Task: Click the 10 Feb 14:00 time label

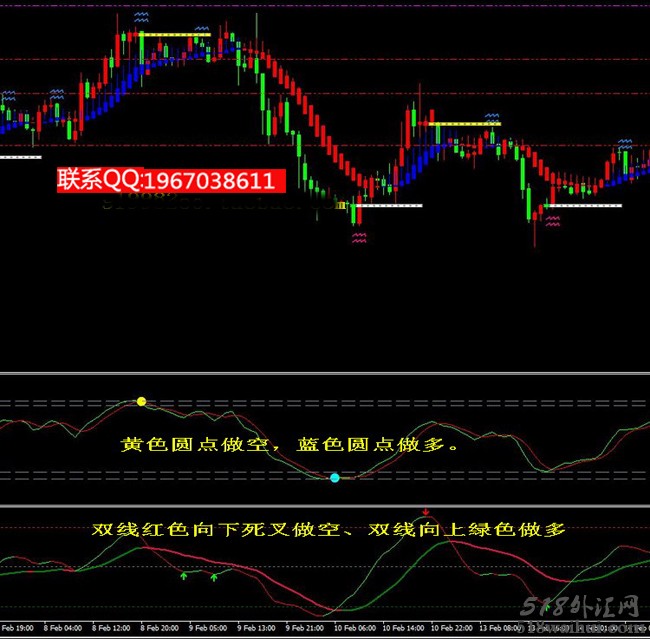Action: tap(403, 628)
